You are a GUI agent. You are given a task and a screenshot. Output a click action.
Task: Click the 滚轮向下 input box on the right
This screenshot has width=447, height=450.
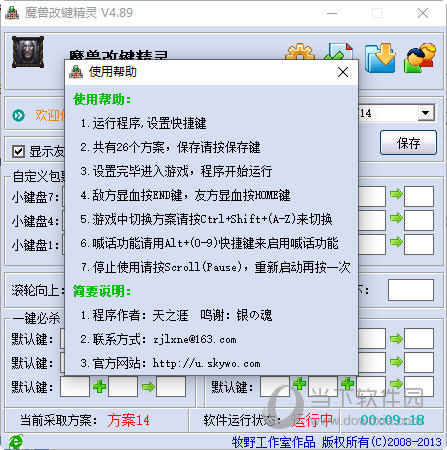point(411,290)
